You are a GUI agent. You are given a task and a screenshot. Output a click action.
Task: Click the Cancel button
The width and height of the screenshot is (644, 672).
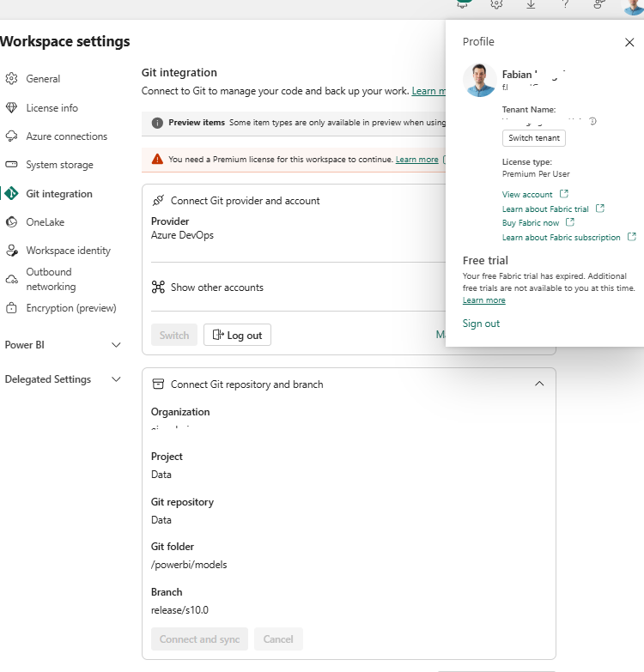pos(278,639)
